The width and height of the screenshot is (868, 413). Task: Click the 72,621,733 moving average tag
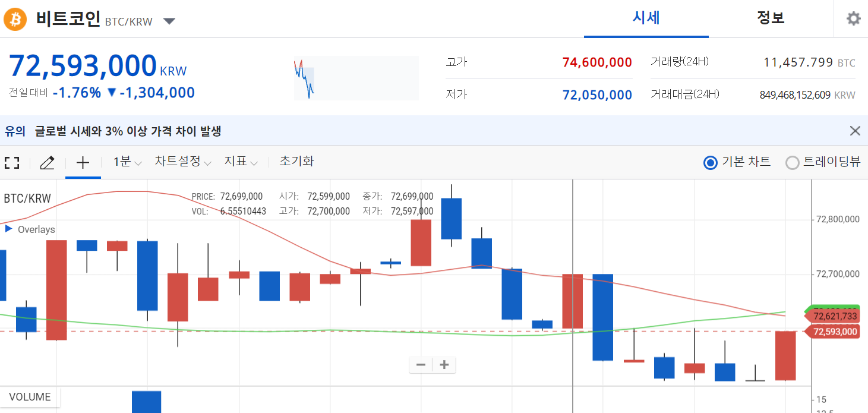click(x=832, y=316)
